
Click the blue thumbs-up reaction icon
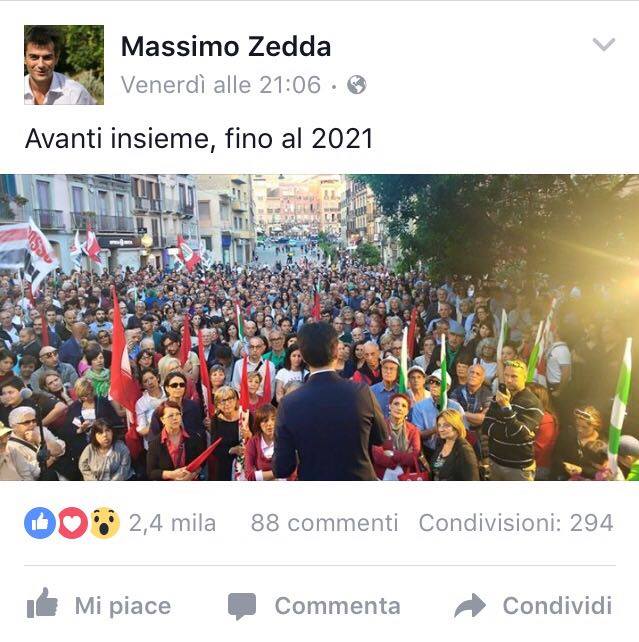tap(40, 523)
